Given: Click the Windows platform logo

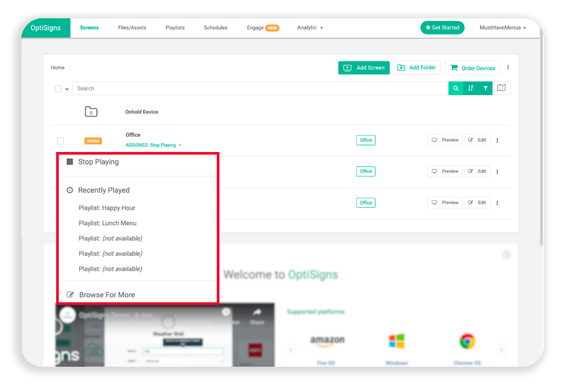Looking at the screenshot, I should 397,341.
